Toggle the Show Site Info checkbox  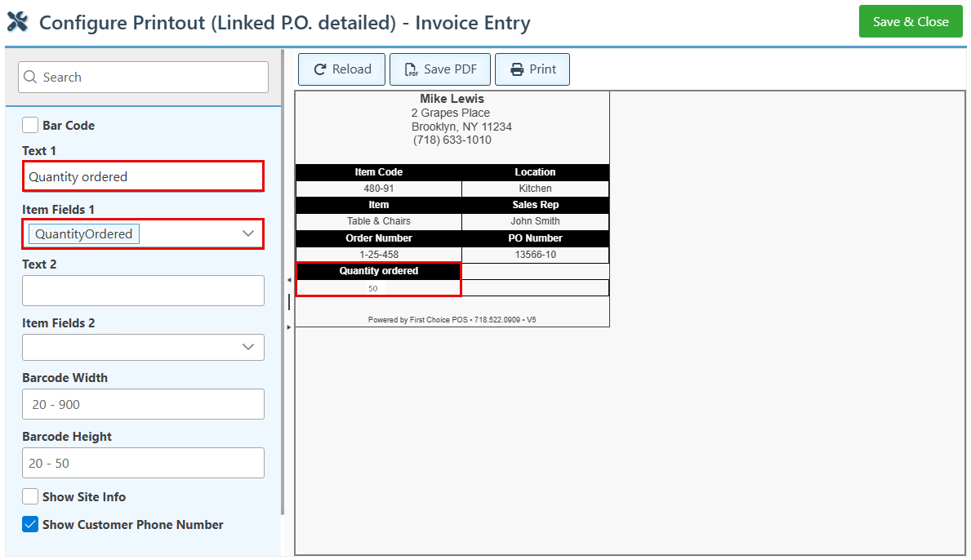point(30,496)
